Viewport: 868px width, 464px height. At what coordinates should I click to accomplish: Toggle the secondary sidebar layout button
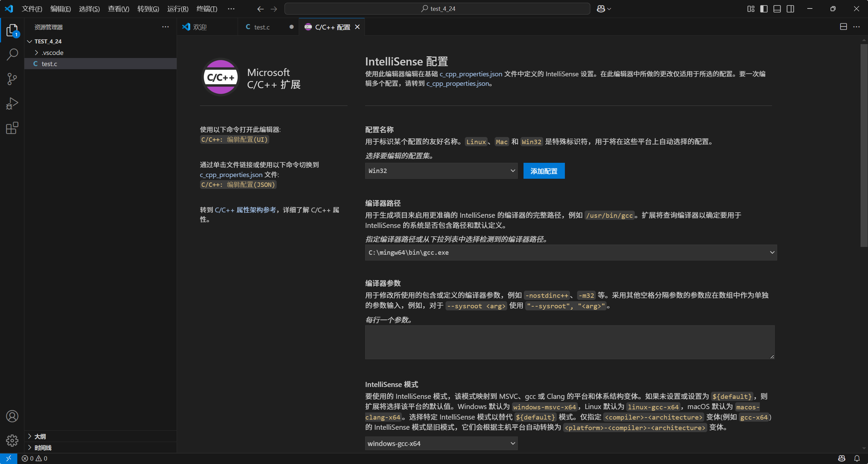coord(790,9)
